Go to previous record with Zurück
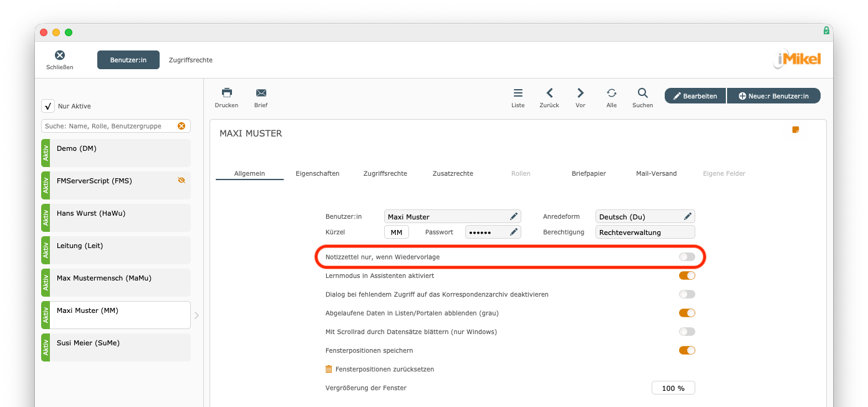This screenshot has width=868, height=407. coord(549,93)
